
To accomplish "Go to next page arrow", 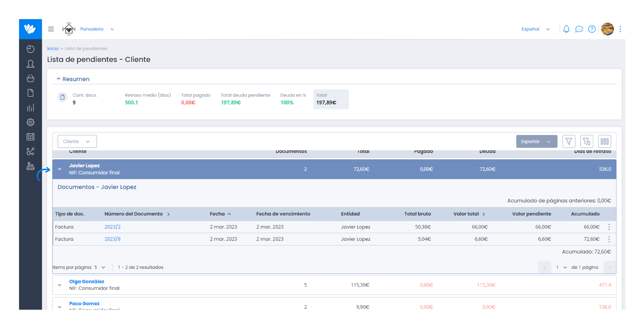I will (610, 267).
